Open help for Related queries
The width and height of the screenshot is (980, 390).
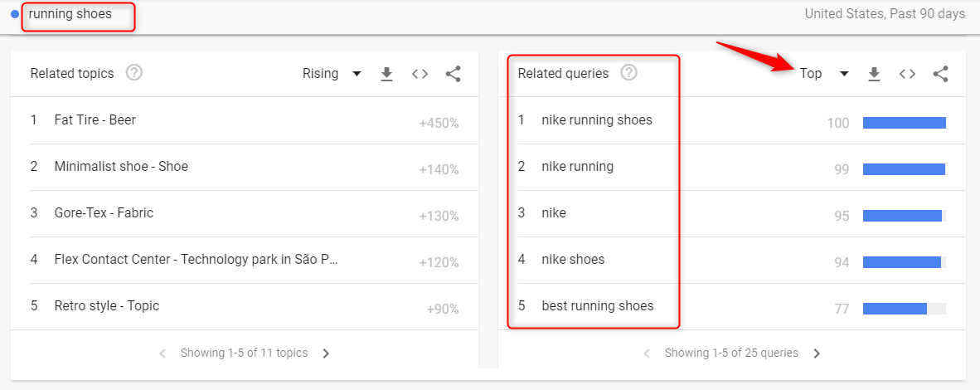point(629,73)
